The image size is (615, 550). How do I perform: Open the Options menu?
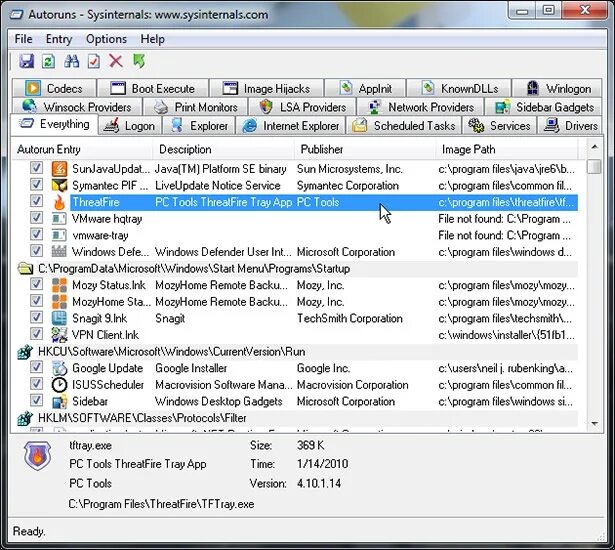[x=106, y=39]
